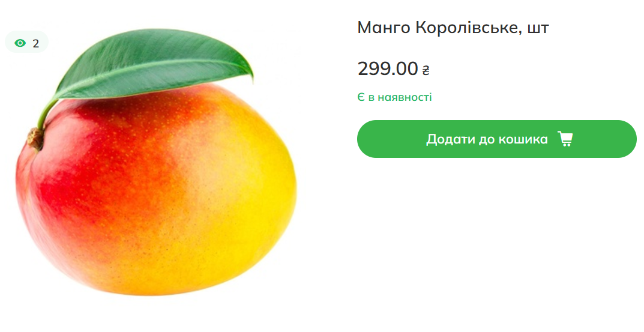Click the yellow side of the mango
The width and height of the screenshot is (644, 332).
point(252,198)
